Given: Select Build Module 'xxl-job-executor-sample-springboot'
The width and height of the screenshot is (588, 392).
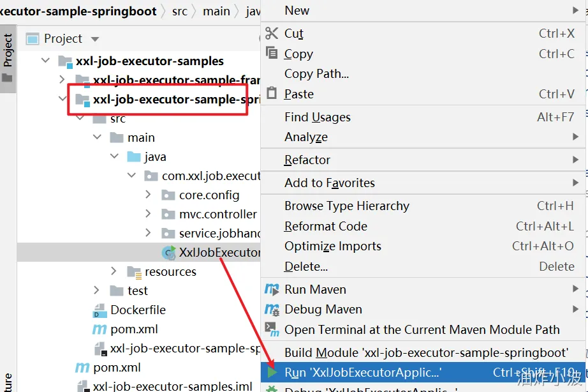Looking at the screenshot, I should tap(425, 352).
